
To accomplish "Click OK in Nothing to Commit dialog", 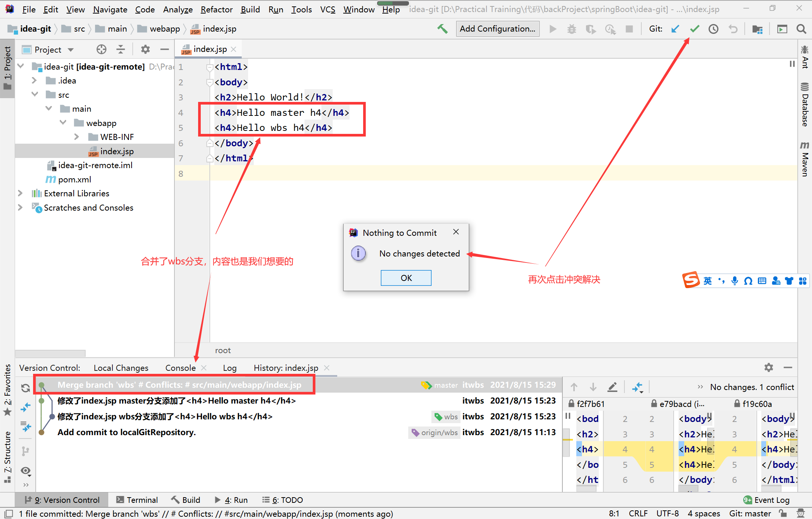I will (406, 278).
